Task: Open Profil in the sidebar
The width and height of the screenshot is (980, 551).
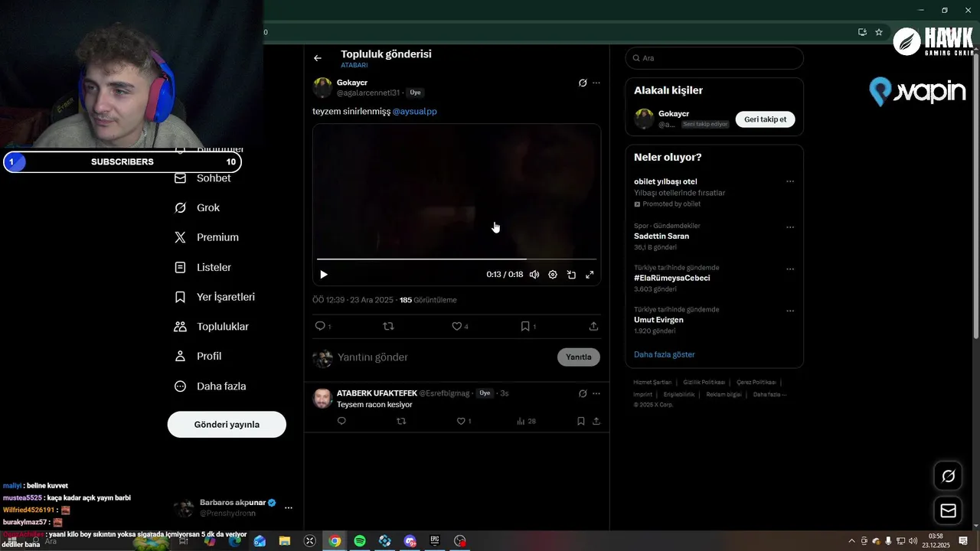Action: coord(198,357)
